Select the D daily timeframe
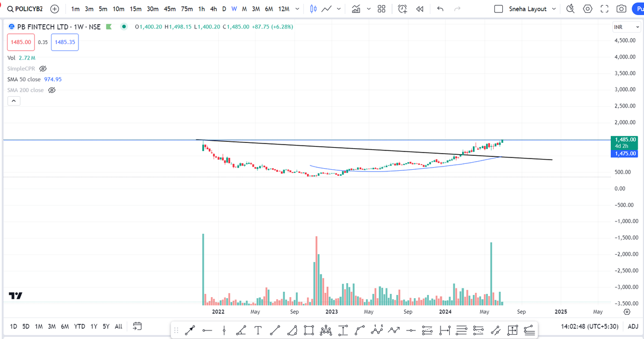 (224, 9)
